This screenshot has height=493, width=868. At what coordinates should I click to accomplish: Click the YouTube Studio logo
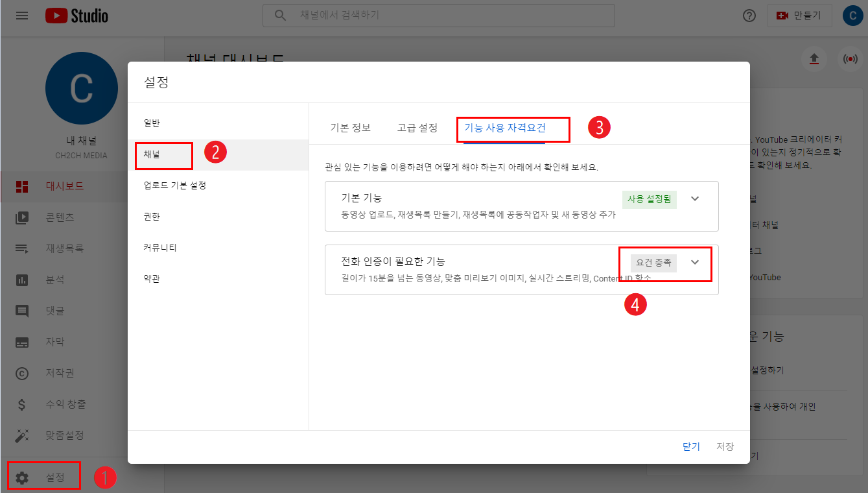tap(76, 16)
